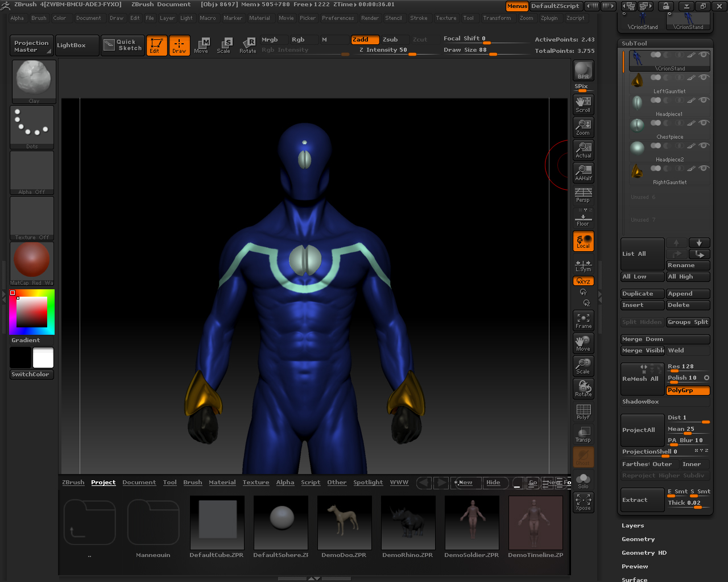Viewport: 728px width, 582px height.
Task: Toggle the Persp perspective icon
Action: point(583,195)
